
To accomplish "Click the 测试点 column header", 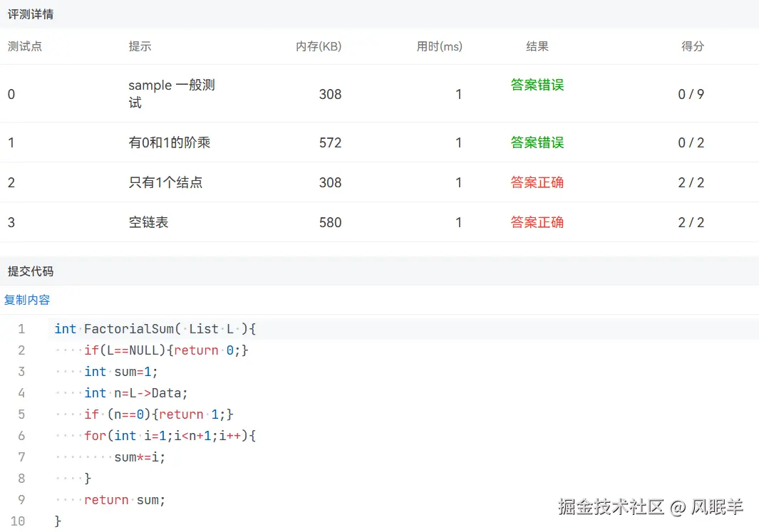I will [x=25, y=46].
